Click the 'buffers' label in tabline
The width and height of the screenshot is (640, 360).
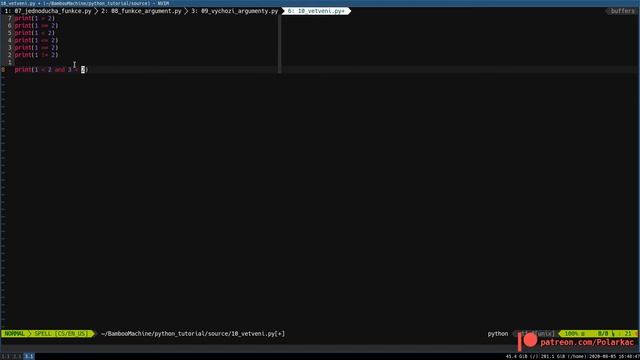tap(622, 11)
